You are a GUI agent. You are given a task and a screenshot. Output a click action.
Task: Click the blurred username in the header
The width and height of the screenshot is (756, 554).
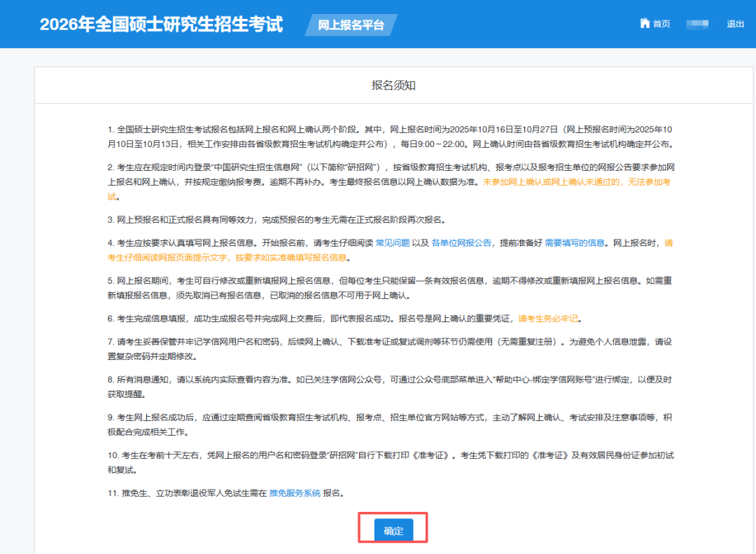(x=697, y=24)
